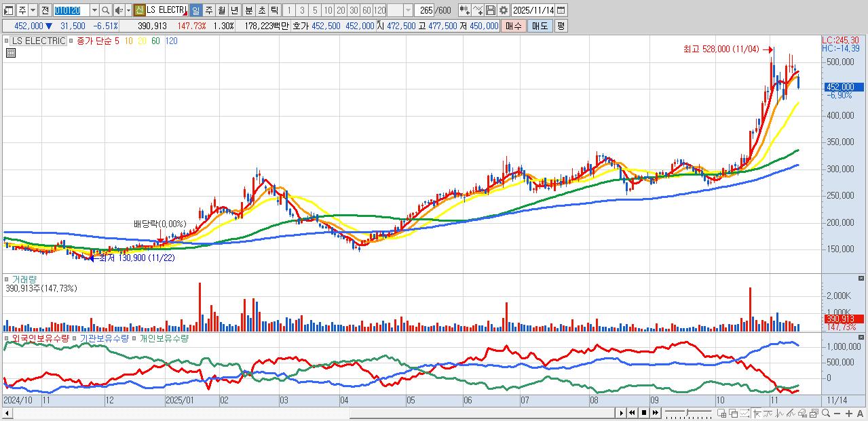Click the magnifier zoom icon at bottom right

[x=826, y=414]
